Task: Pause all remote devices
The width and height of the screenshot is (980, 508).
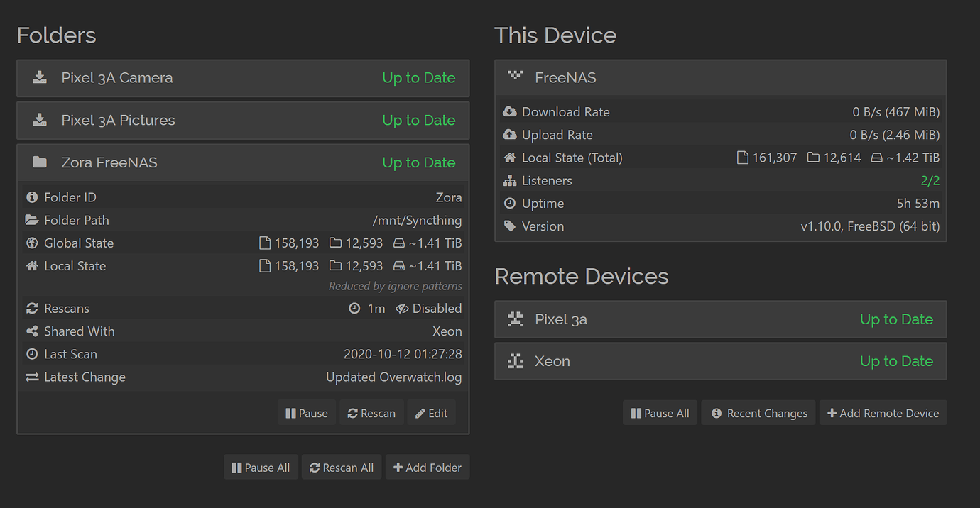Action: click(660, 413)
